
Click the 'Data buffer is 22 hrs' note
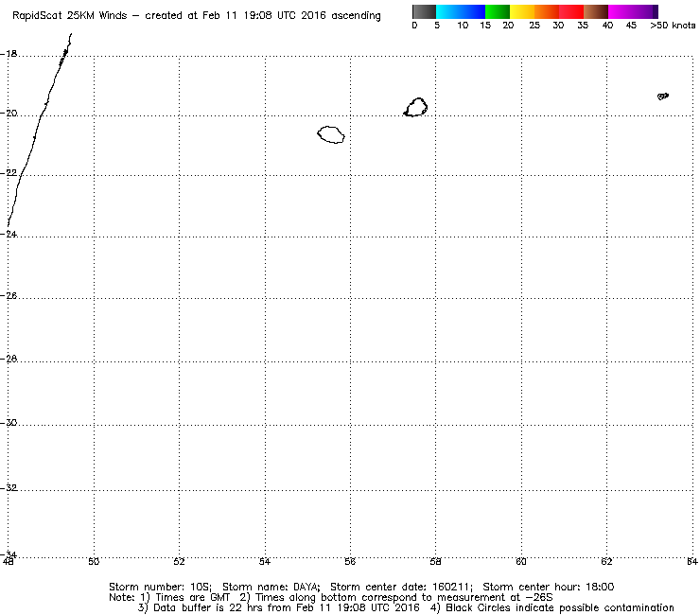pos(199,607)
